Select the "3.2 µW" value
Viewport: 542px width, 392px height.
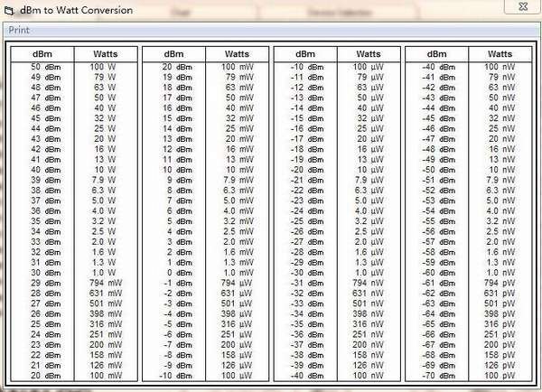point(369,221)
